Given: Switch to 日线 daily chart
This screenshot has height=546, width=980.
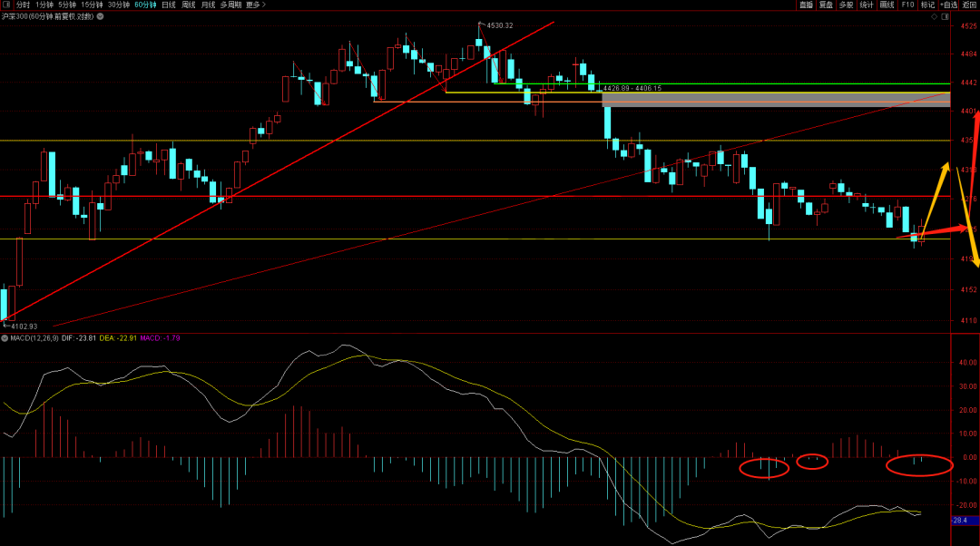Looking at the screenshot, I should pos(169,5).
